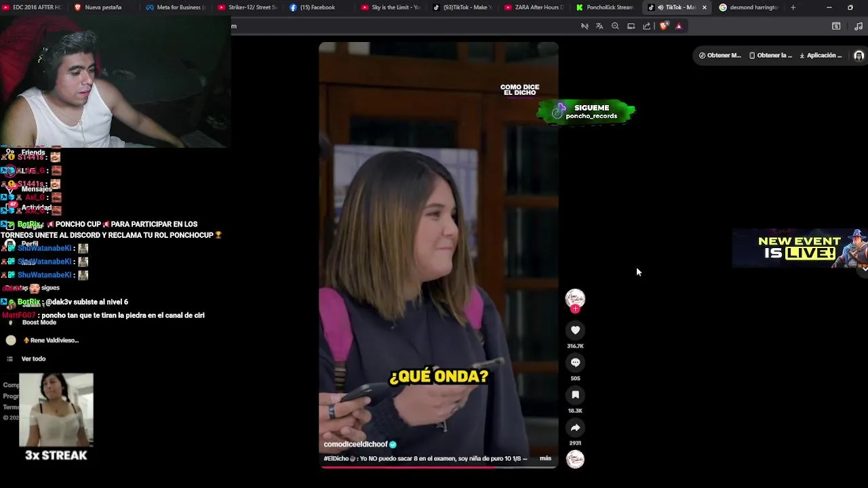
Task: Click the zoom magnifier icon in address bar
Action: 615,26
